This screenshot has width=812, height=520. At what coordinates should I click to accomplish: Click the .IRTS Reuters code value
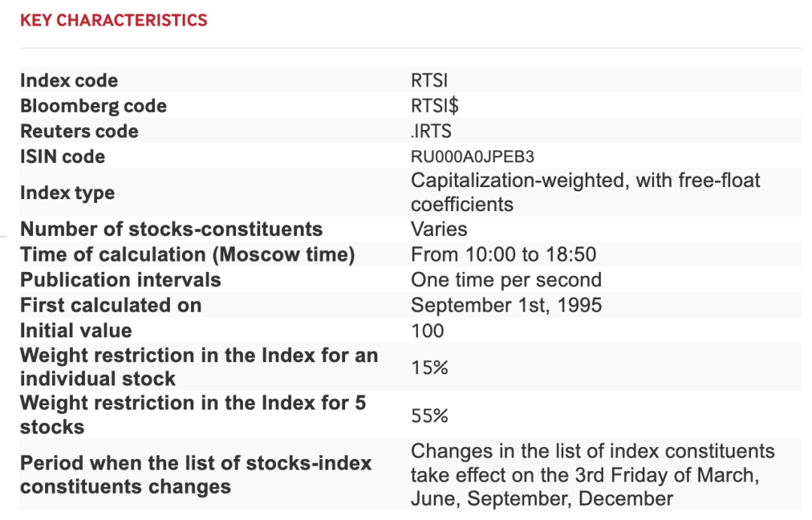(x=432, y=132)
